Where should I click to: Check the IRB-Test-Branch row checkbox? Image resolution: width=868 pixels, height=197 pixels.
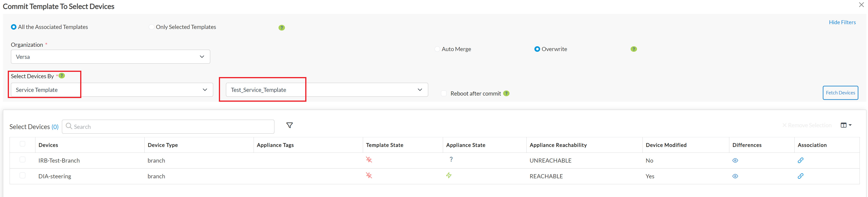point(23,160)
